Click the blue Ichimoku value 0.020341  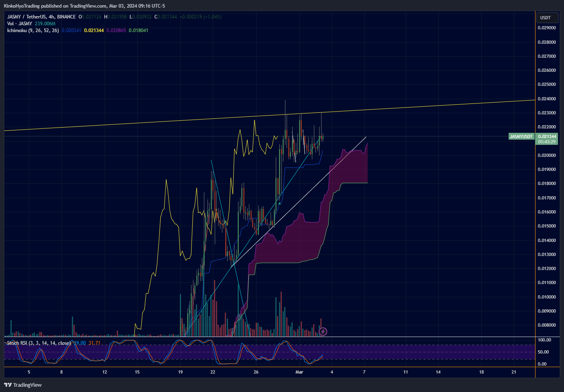(x=71, y=30)
